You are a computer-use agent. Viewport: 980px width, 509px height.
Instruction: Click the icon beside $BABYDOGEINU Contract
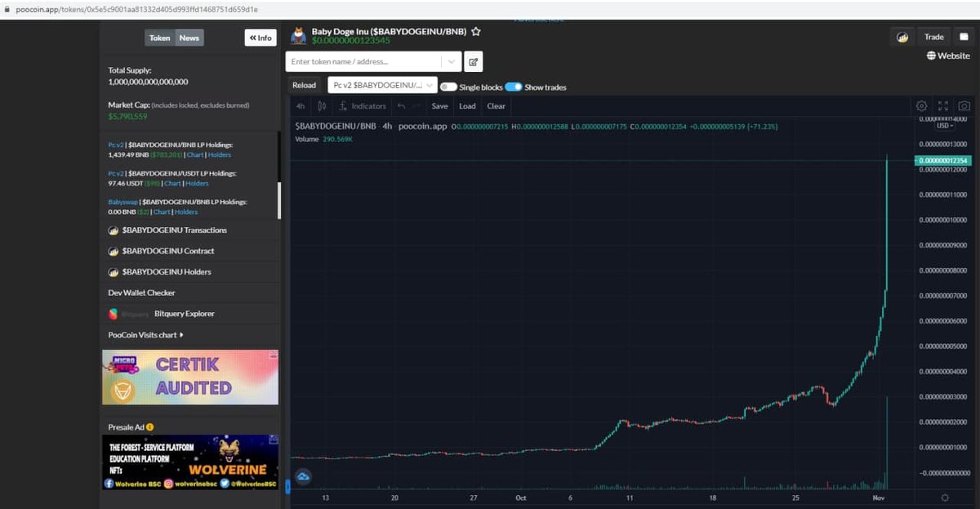coord(114,251)
